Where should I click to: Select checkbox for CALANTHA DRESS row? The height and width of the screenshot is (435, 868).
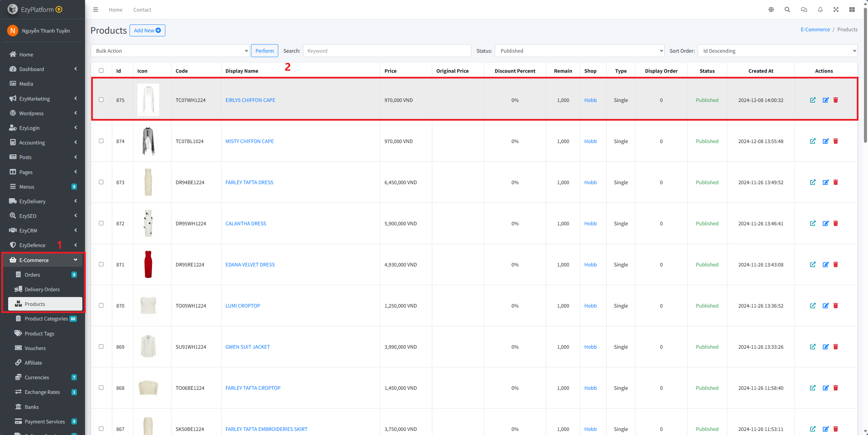point(101,223)
